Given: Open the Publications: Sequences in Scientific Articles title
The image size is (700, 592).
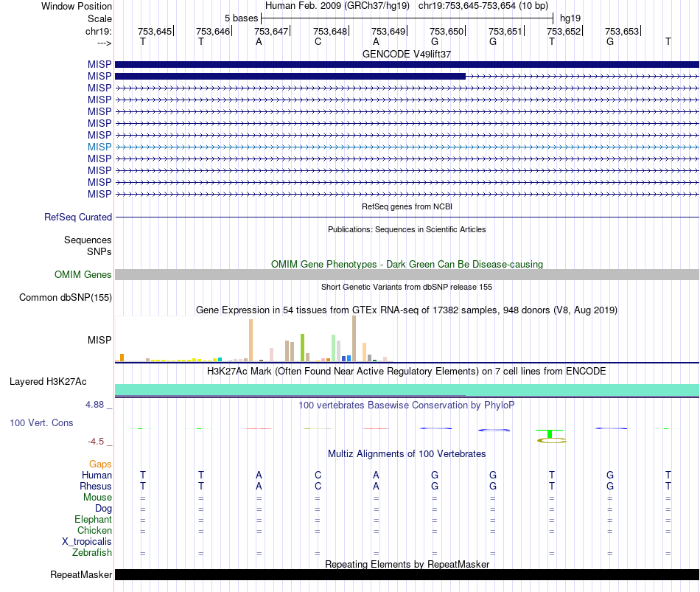Looking at the screenshot, I should [x=407, y=229].
